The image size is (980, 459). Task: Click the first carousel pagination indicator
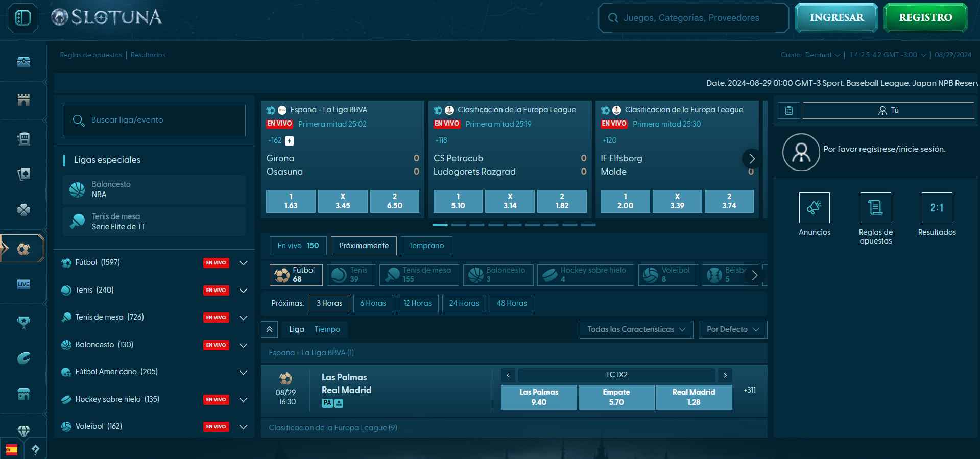[440, 225]
